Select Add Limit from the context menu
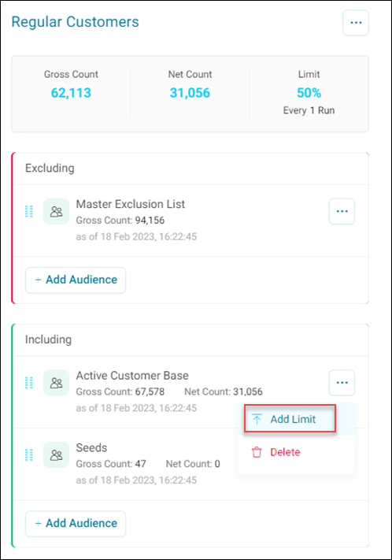This screenshot has width=392, height=560. [x=290, y=419]
